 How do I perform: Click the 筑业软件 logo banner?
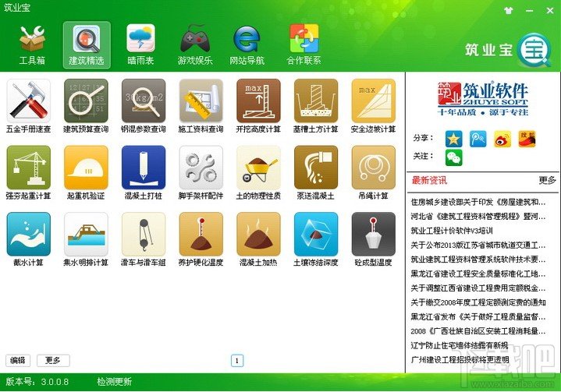[x=483, y=99]
